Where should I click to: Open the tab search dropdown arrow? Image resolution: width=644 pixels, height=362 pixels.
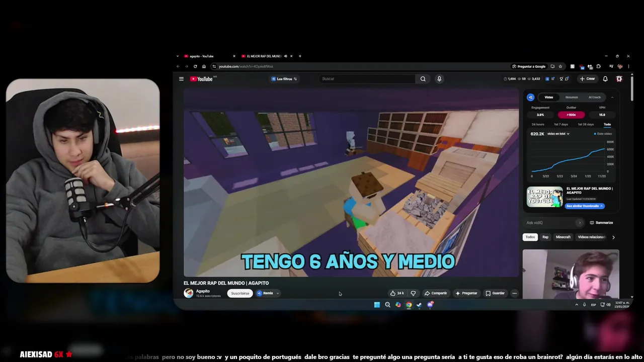click(x=178, y=56)
